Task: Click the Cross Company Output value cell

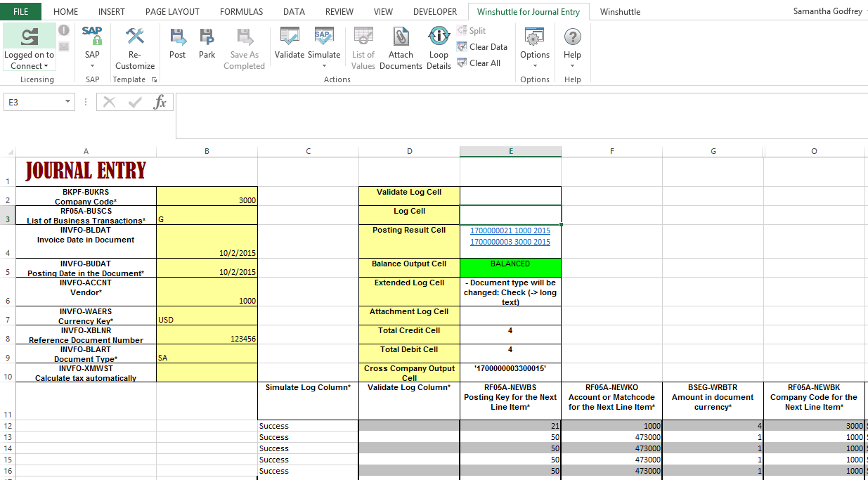Action: (x=510, y=372)
